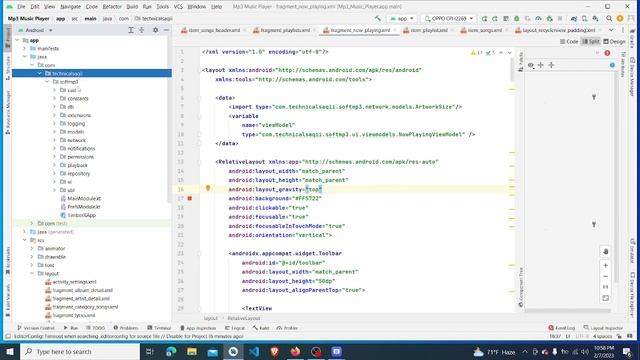Expand the drawable folder
Image resolution: width=640 pixels, height=360 pixels.
32,257
